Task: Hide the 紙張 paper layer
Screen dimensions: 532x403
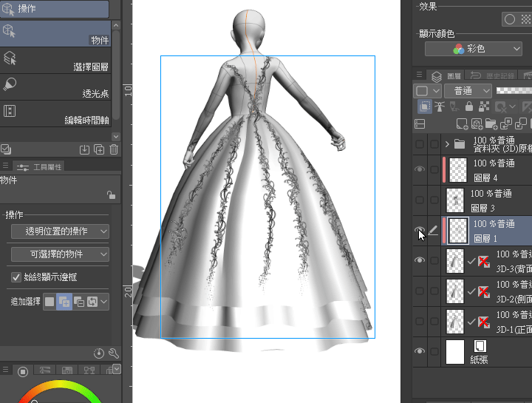Action: [x=420, y=352]
